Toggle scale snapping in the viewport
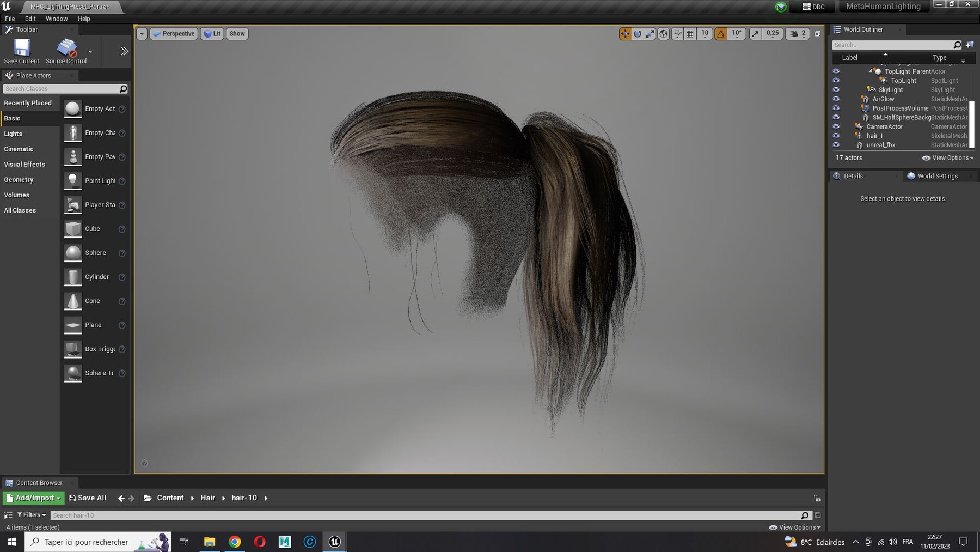The width and height of the screenshot is (980, 552). click(755, 34)
